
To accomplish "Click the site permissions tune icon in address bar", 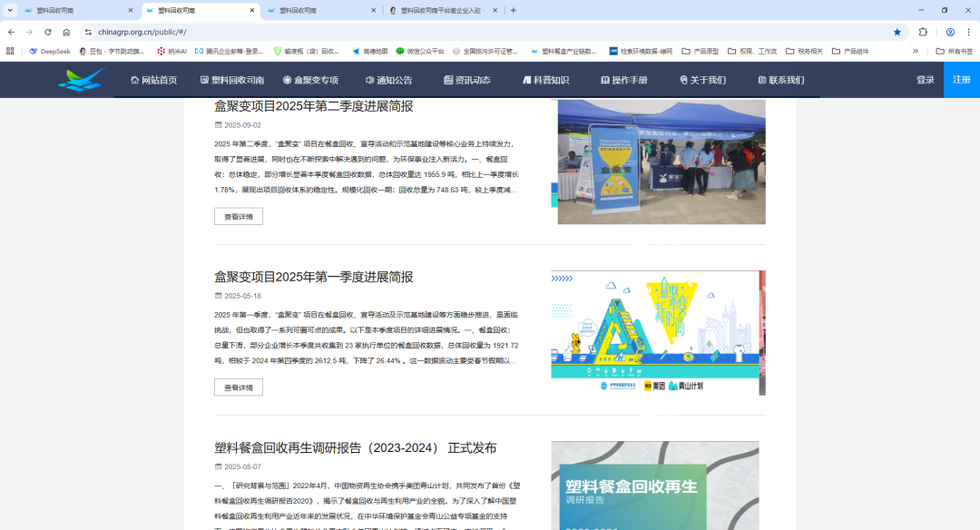I will pos(88,32).
